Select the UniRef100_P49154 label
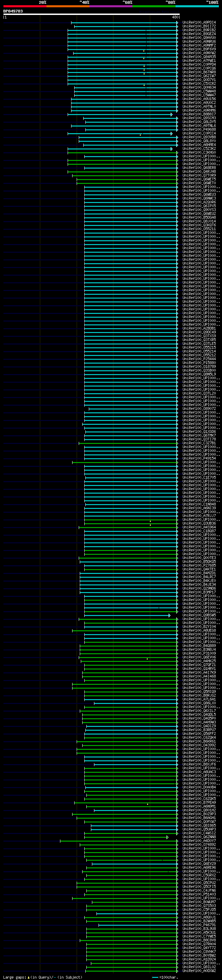The image size is (222, 980). click(x=199, y=459)
